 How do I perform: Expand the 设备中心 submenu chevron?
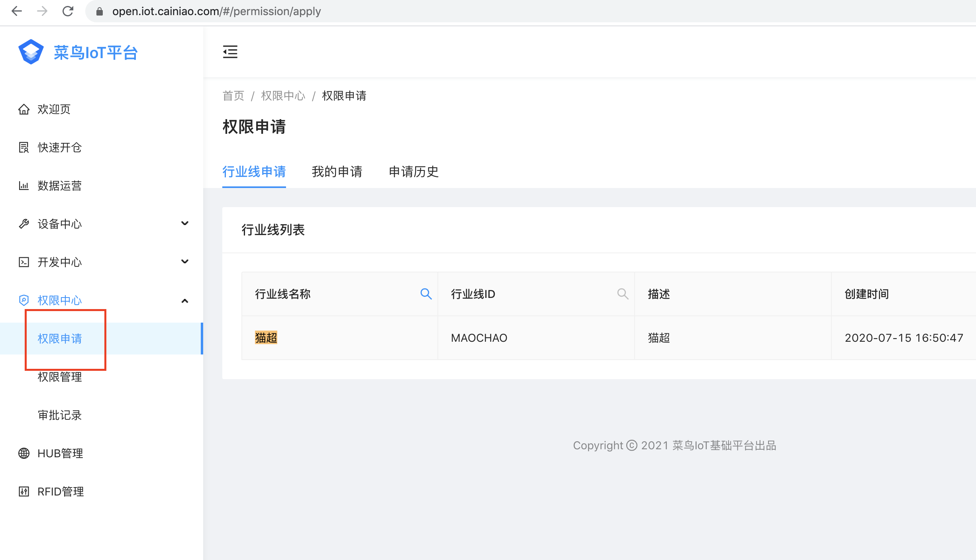point(184,223)
